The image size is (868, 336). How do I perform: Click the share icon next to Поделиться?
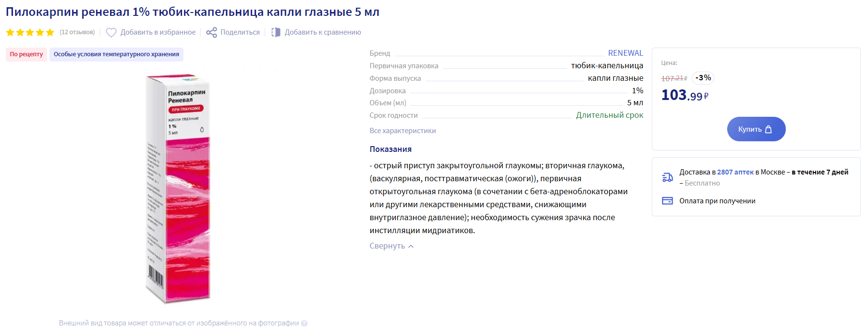pos(211,32)
